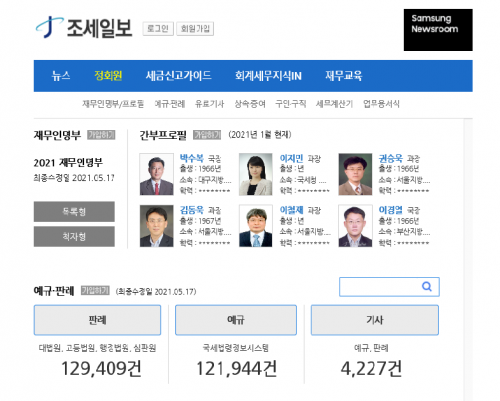The image size is (500, 401).
Task: Select the 예규·판례 submenu link
Action: [x=170, y=104]
